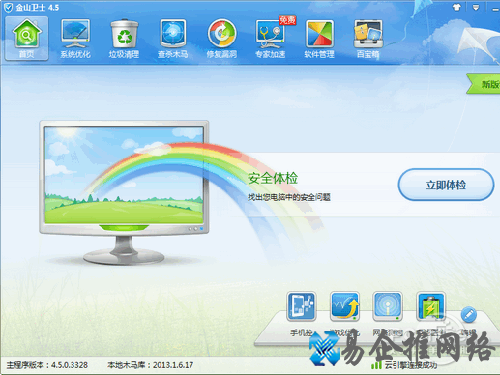Launch the network Wi-Fi signal tool icon

387,306
